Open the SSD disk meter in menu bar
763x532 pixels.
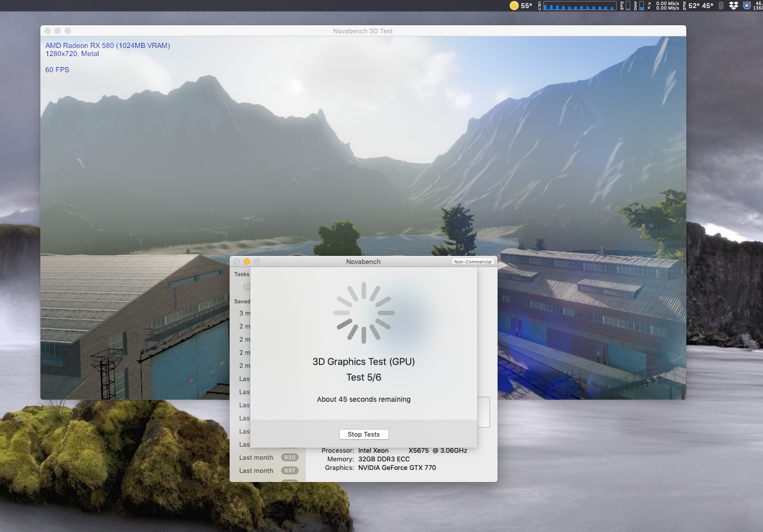click(638, 6)
